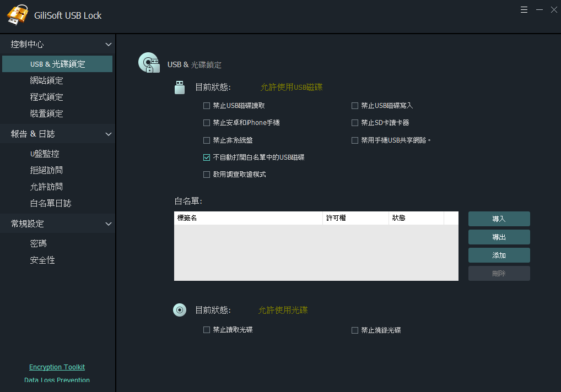This screenshot has height=392, width=561.
Task: Open 網站鎖定 in the sidebar
Action: point(46,81)
